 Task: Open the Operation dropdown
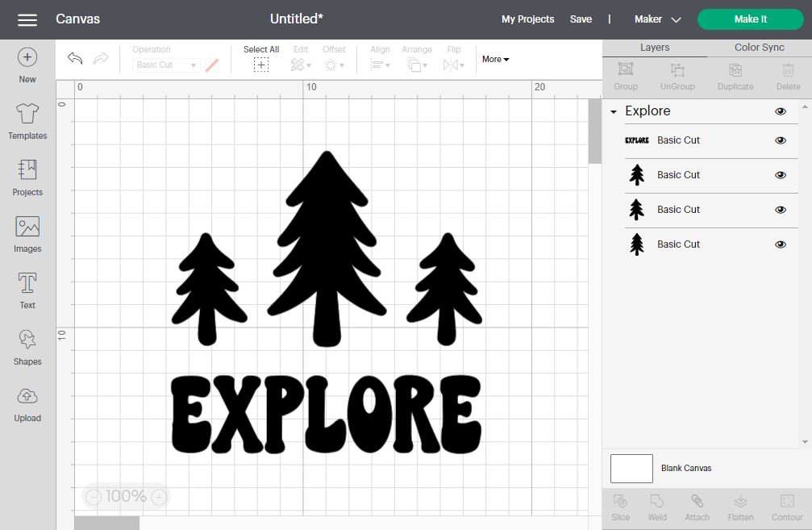tap(165, 65)
